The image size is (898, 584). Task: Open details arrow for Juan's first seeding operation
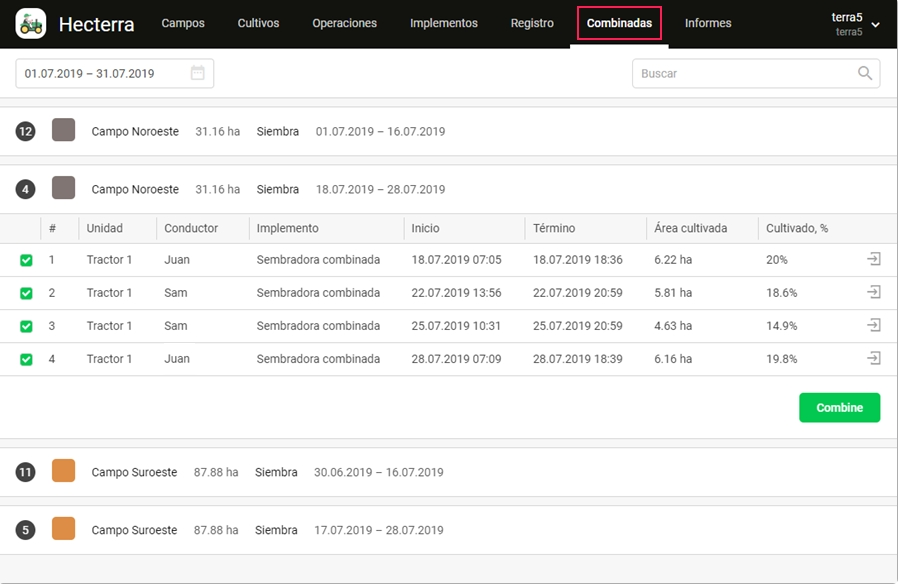click(x=873, y=259)
